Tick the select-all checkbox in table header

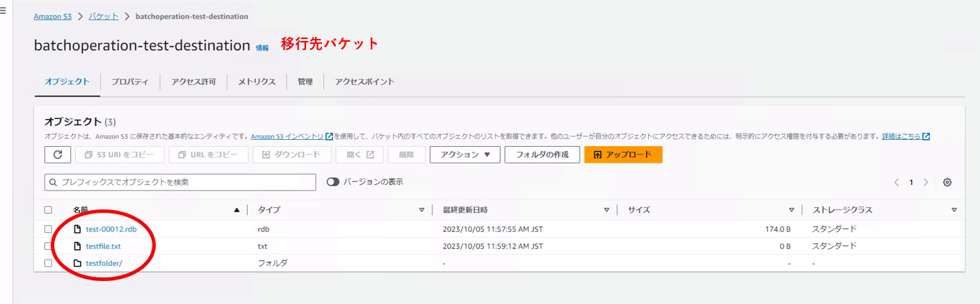point(48,210)
